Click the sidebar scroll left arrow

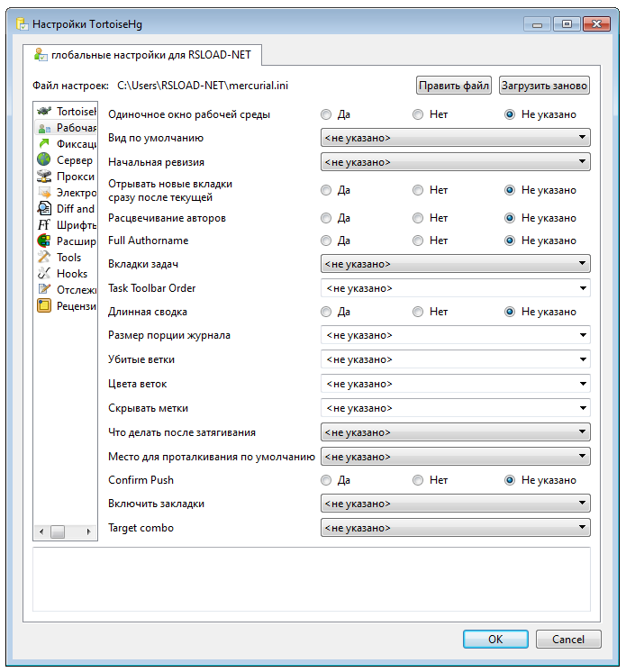pos(41,531)
